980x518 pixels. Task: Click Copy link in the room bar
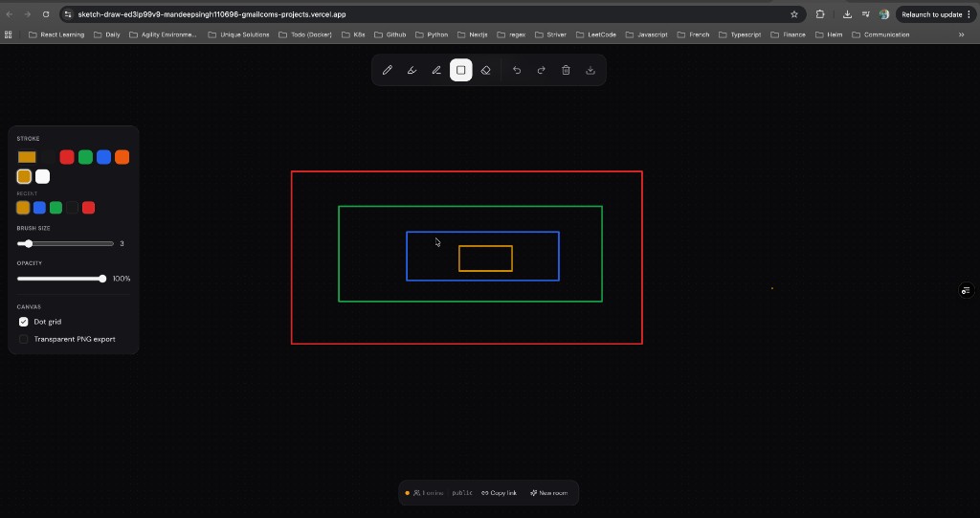coord(499,493)
